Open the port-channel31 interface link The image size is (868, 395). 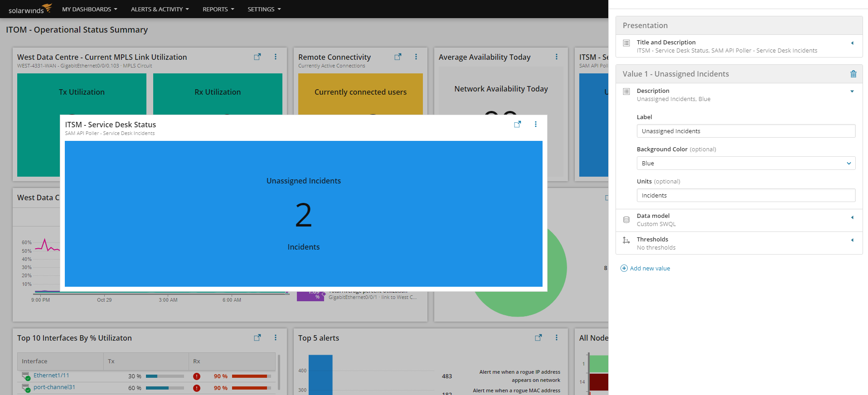point(54,387)
